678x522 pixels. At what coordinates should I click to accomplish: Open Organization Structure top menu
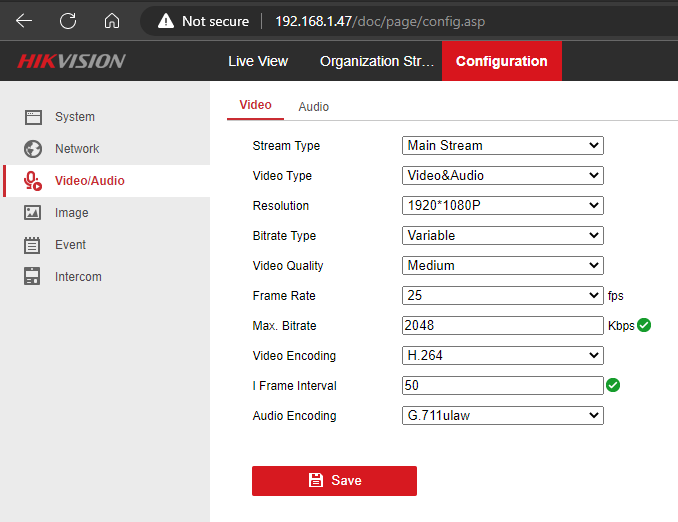[x=377, y=61]
